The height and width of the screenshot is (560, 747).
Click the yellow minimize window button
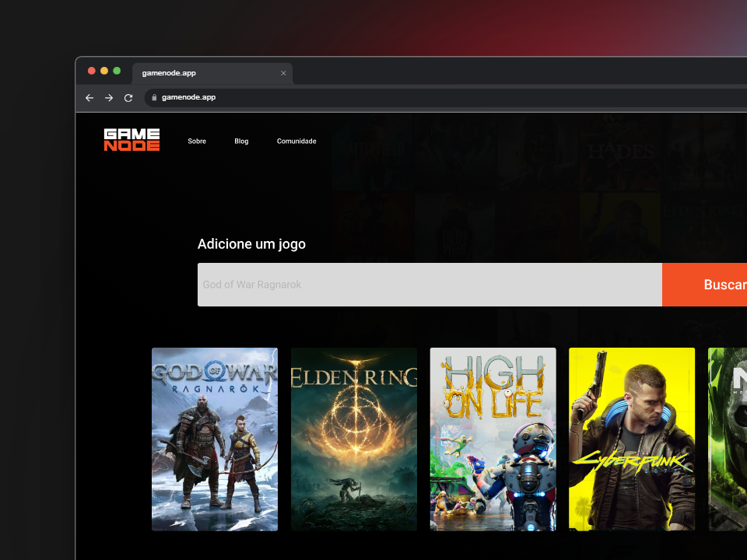104,71
